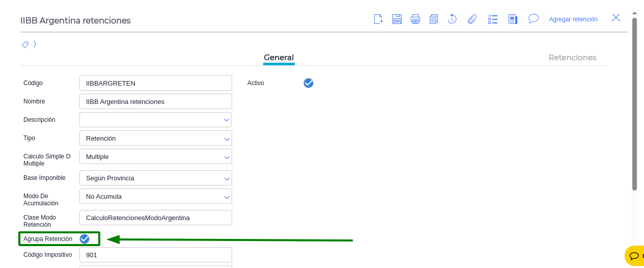644x268 pixels.
Task: Select the General tab
Action: pos(278,58)
